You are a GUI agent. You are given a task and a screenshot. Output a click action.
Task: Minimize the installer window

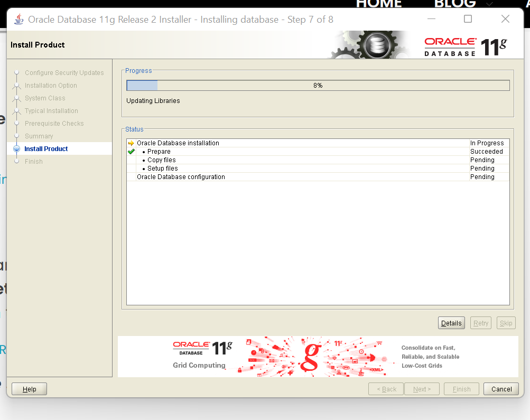(432, 19)
